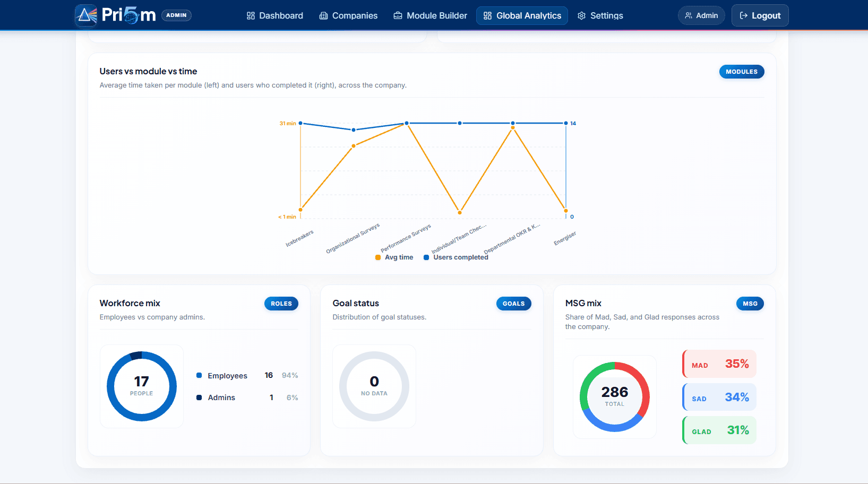Open the Settings page
Image resolution: width=868 pixels, height=484 pixels.
[600, 16]
